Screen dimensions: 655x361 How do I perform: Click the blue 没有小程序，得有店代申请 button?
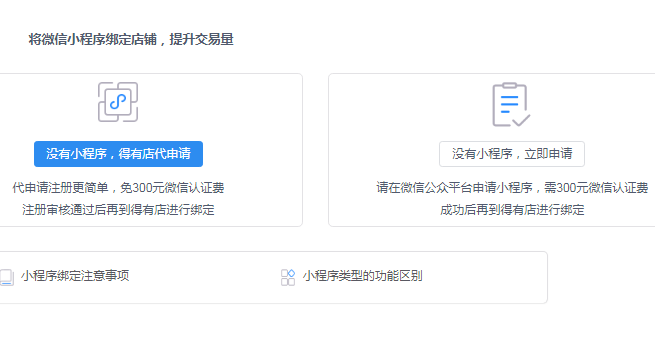click(118, 154)
